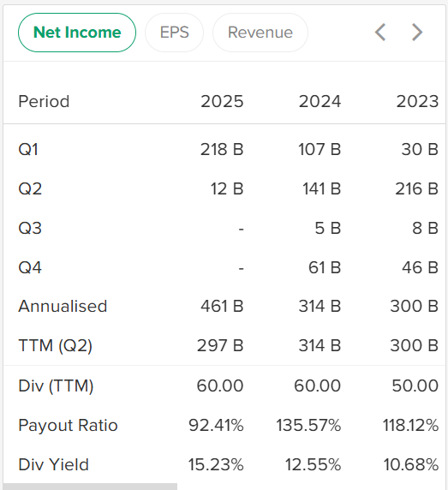Viewport: 448px width, 490px height.
Task: Click the Q2 2023 value 216 B
Action: (x=417, y=188)
